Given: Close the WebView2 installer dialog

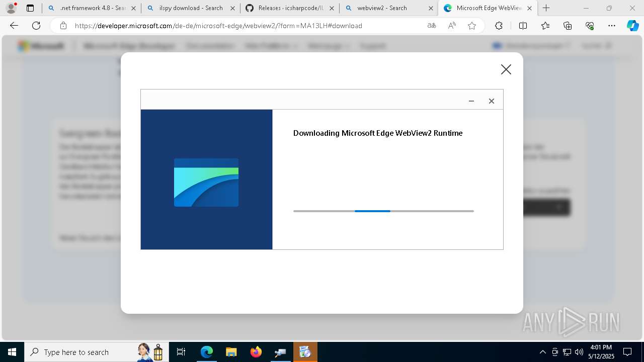Looking at the screenshot, I should click(492, 101).
